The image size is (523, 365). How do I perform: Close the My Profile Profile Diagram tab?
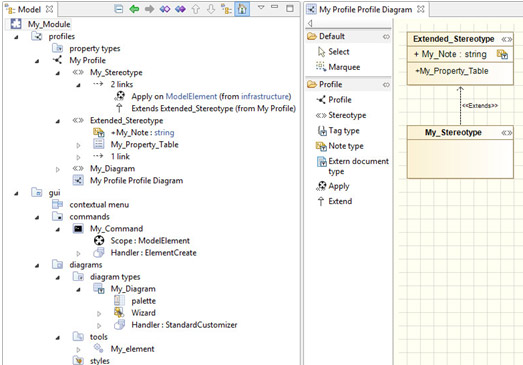[x=421, y=9]
